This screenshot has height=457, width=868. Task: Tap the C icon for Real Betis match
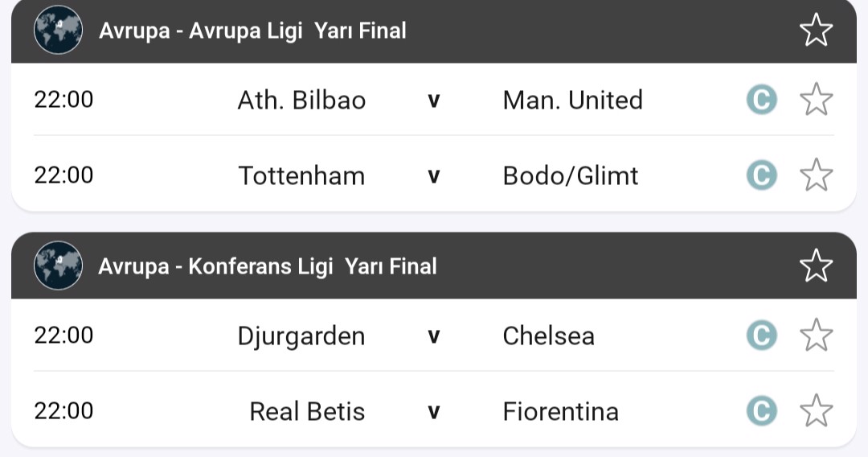coord(761,410)
